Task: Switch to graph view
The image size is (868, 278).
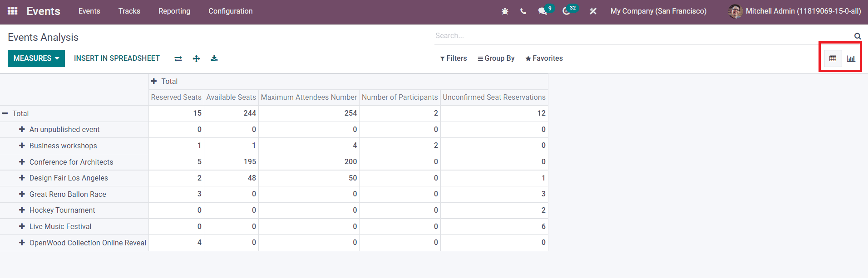Action: point(851,59)
